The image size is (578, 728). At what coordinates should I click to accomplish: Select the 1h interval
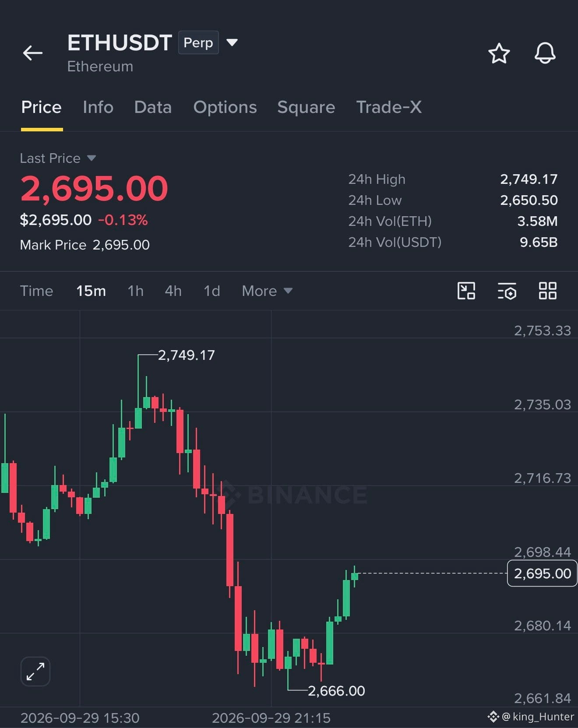pyautogui.click(x=135, y=291)
